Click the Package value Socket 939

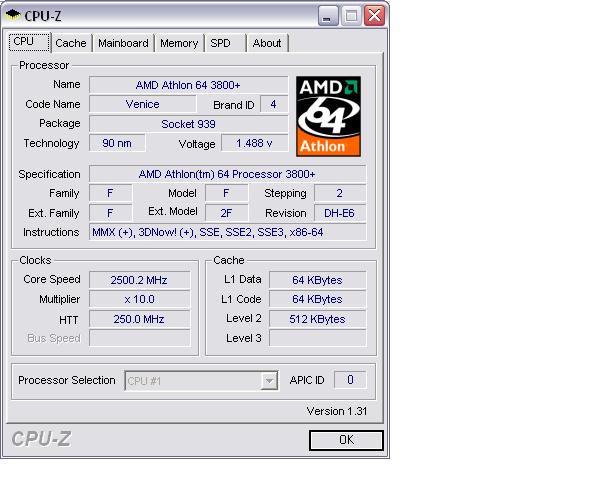(188, 124)
